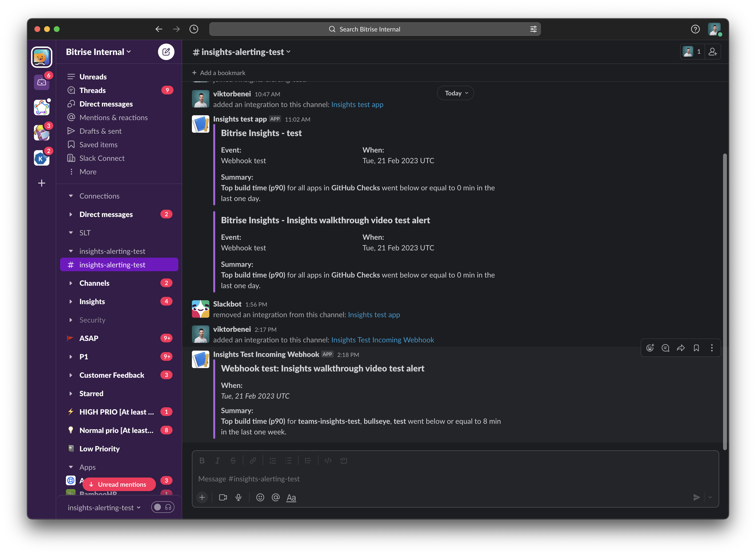Open the user profile avatar at top right
The height and width of the screenshot is (555, 756).
714,29
